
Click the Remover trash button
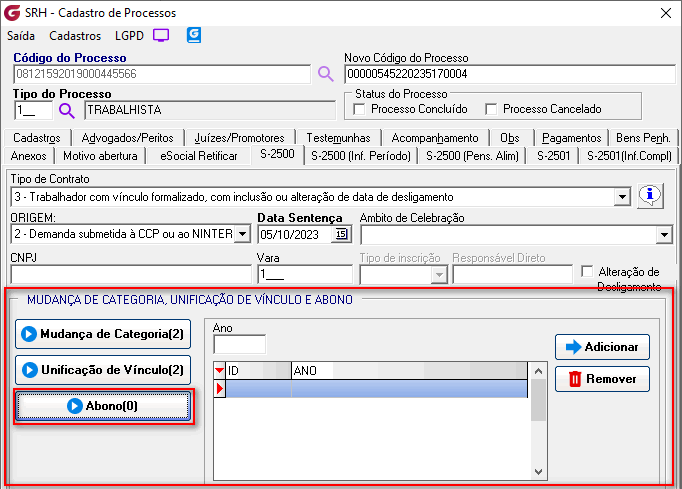(602, 378)
